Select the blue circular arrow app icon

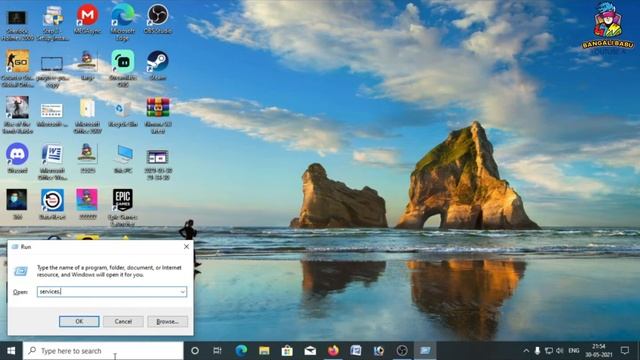click(52, 204)
